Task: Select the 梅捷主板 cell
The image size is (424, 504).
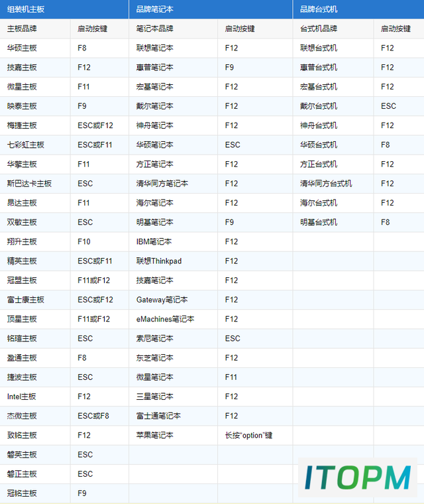Action: pyautogui.click(x=35, y=126)
